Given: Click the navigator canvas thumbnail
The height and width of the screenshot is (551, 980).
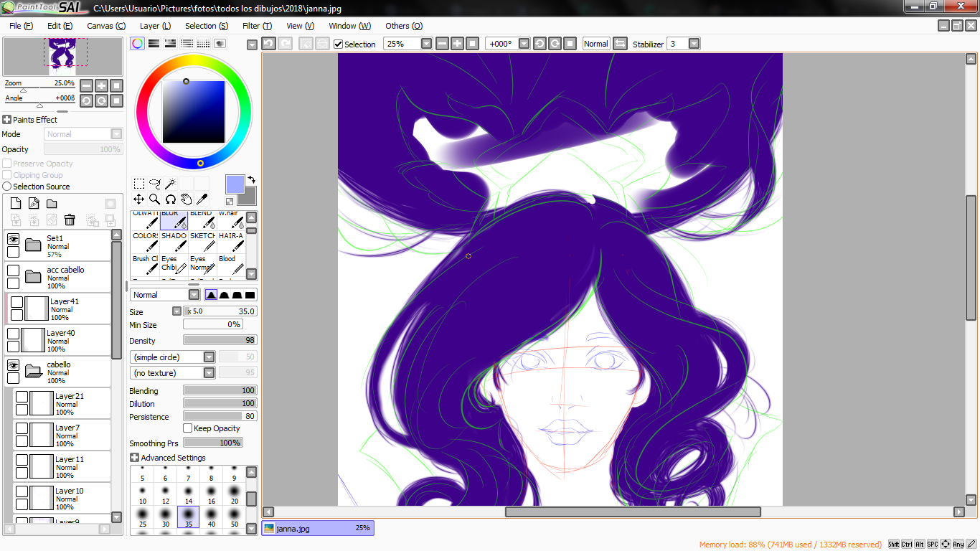Looking at the screenshot, I should [x=62, y=57].
